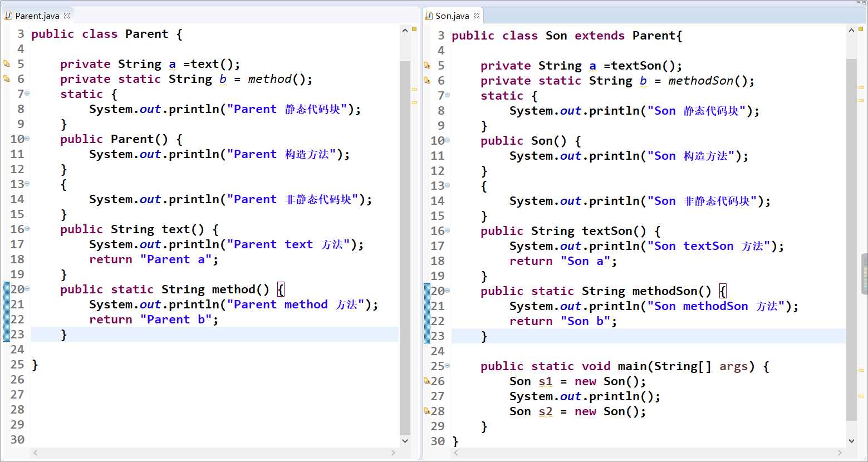Click Parent.java vertical scrollbar up arrow

pos(405,30)
